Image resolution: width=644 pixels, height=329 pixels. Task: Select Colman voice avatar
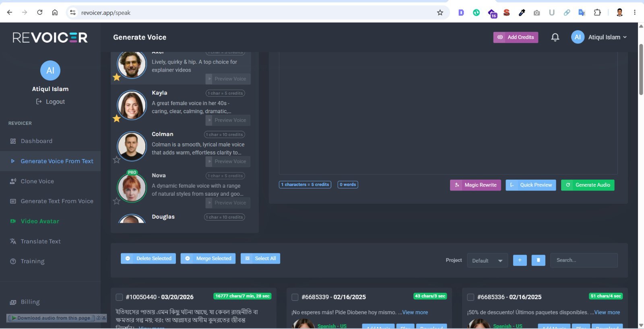click(x=132, y=146)
